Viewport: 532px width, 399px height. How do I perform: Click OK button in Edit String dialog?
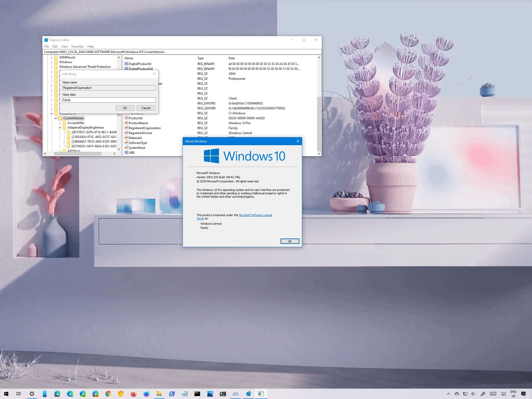[124, 108]
